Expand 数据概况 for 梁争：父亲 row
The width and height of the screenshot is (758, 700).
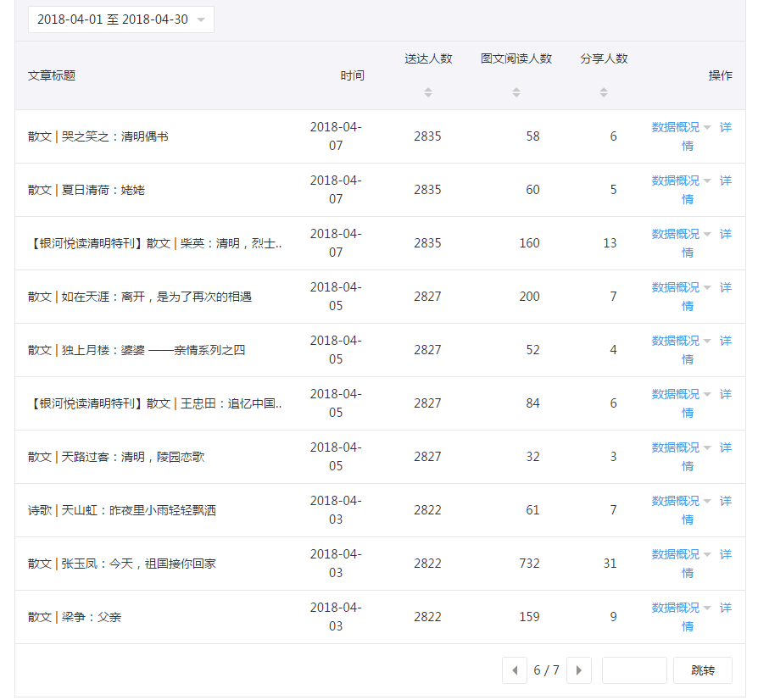(x=681, y=608)
